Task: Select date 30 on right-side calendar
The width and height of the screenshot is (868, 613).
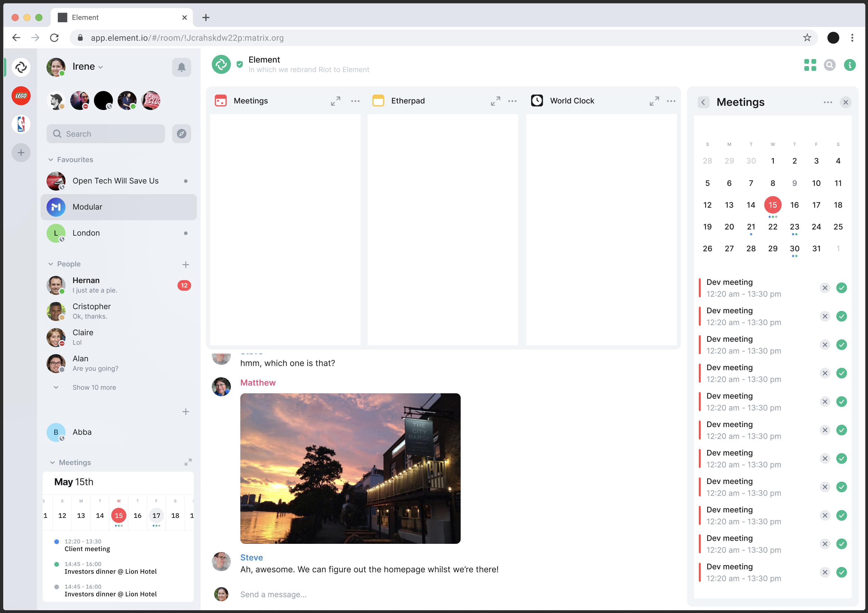Action: pos(794,248)
